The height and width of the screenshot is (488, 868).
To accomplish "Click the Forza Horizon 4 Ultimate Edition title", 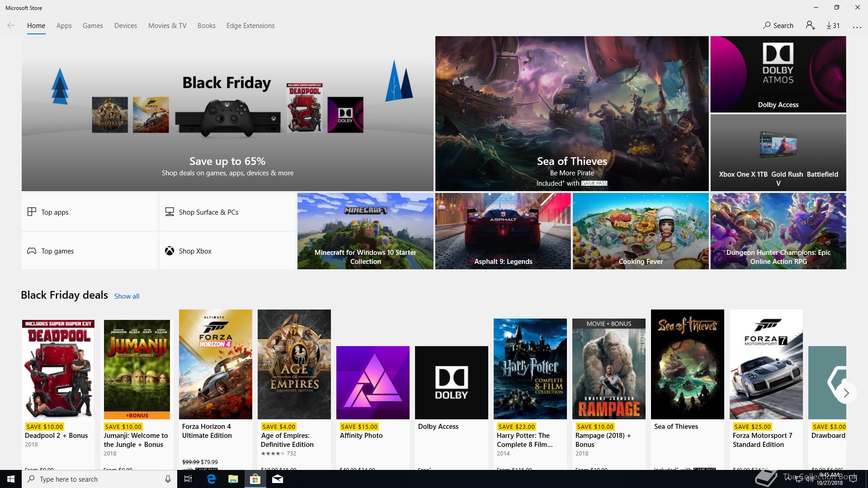I will coord(207,431).
